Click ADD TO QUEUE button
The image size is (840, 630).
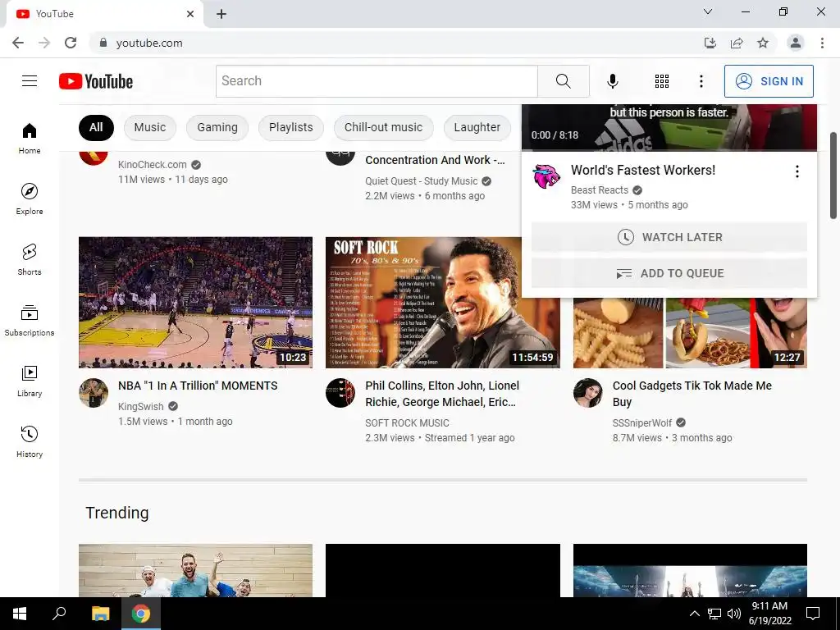(669, 273)
